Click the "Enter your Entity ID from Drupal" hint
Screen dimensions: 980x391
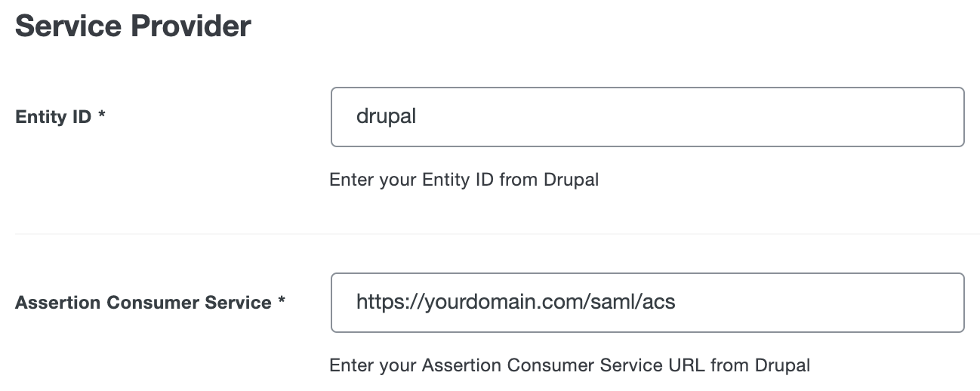coord(464,180)
